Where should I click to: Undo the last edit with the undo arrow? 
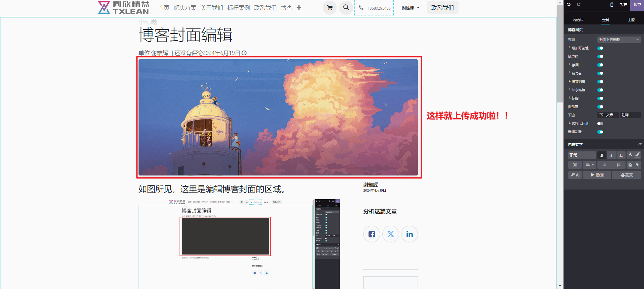(x=569, y=4)
